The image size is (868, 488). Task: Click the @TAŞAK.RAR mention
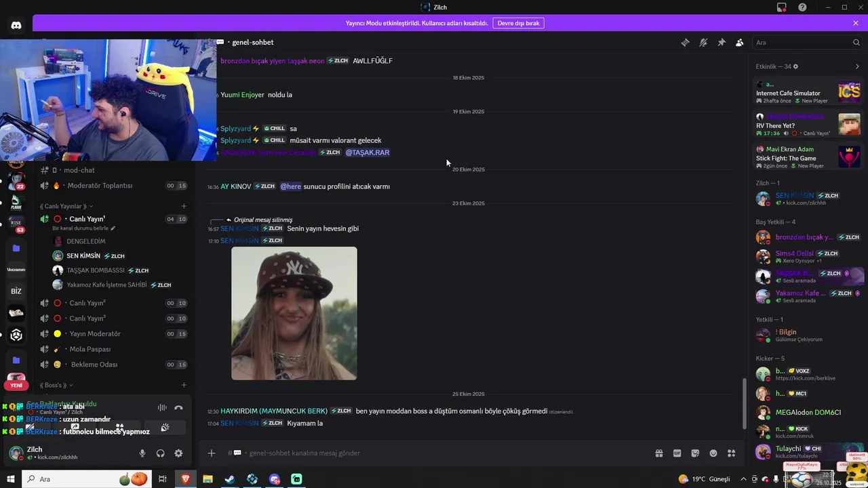click(x=368, y=152)
